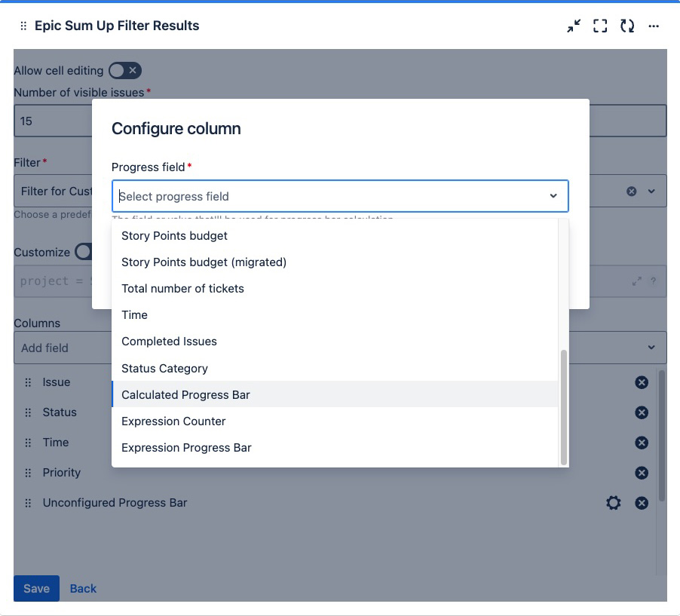This screenshot has width=680, height=616.
Task: Open fullscreen view of the gadget
Action: 600,26
